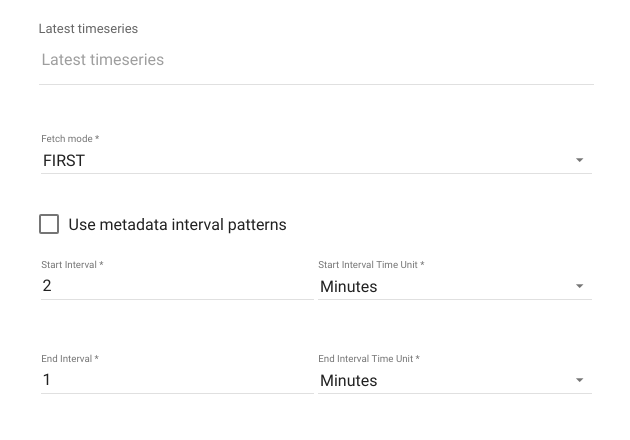Click the Minutes value for End Interval unit
The width and height of the screenshot is (630, 440).
(x=348, y=381)
